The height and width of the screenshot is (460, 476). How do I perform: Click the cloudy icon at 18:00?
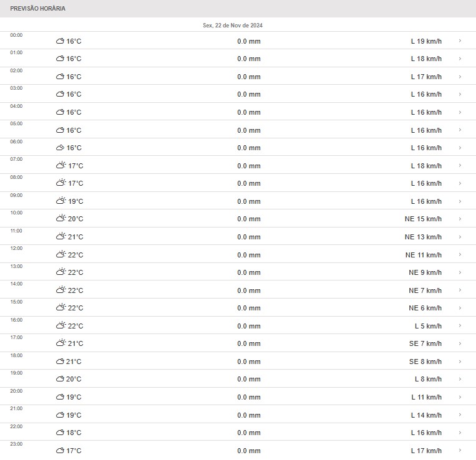tap(60, 362)
